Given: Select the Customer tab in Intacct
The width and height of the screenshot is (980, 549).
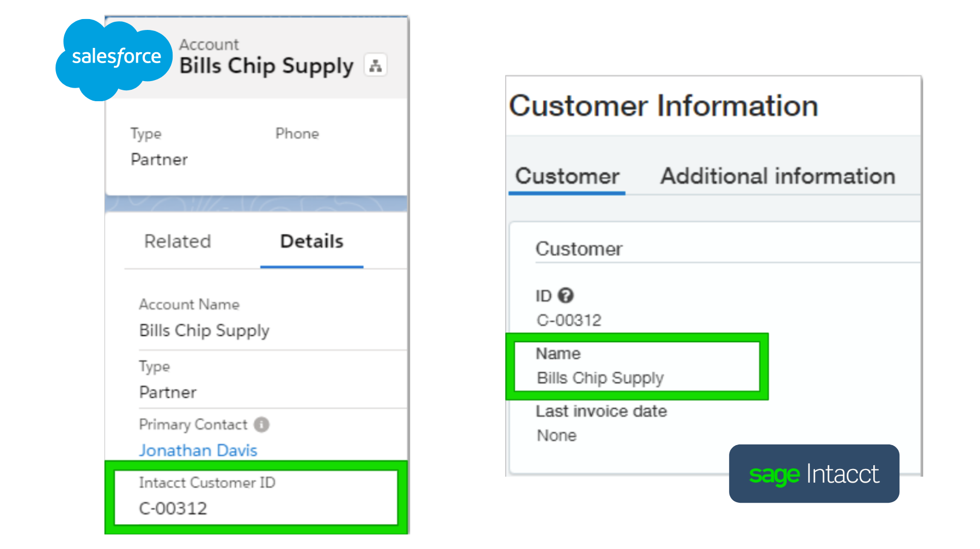Looking at the screenshot, I should (567, 176).
